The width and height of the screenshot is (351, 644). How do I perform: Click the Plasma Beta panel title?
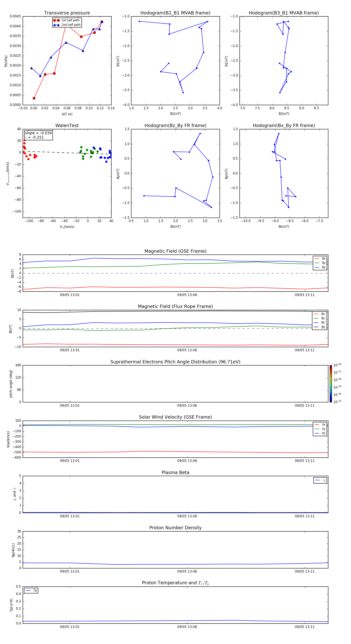[175, 473]
